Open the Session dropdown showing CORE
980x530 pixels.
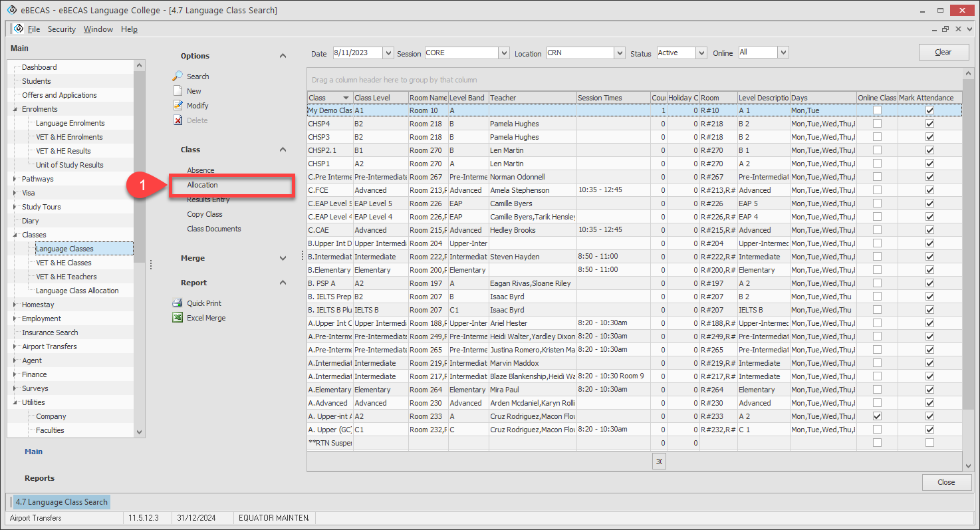point(503,53)
